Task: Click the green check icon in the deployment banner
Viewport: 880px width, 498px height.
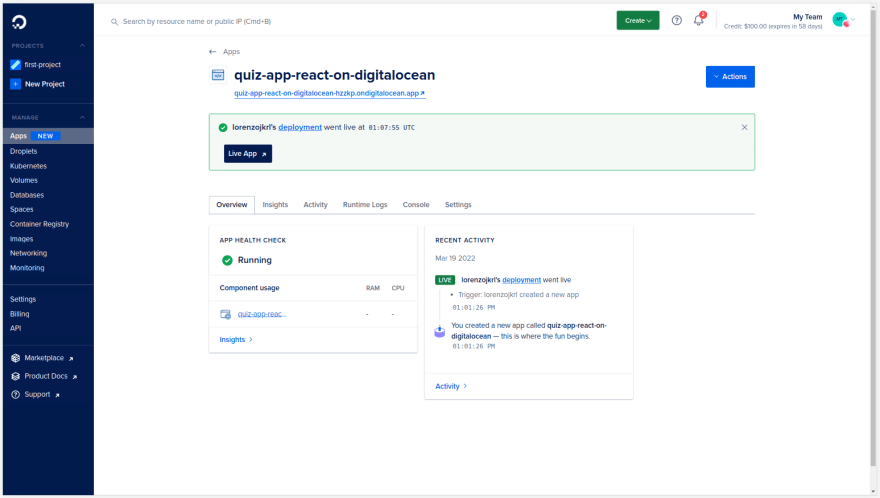Action: pos(223,127)
